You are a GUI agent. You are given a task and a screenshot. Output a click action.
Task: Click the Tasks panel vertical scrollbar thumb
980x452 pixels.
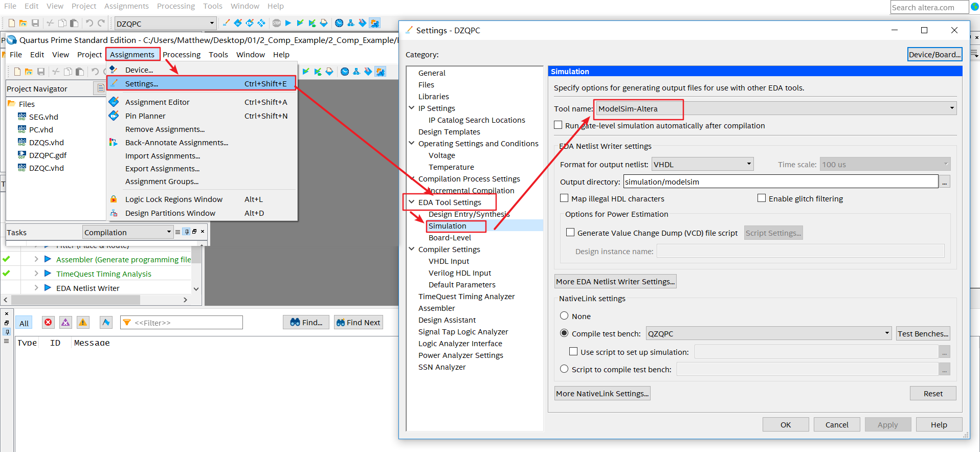coord(196,255)
